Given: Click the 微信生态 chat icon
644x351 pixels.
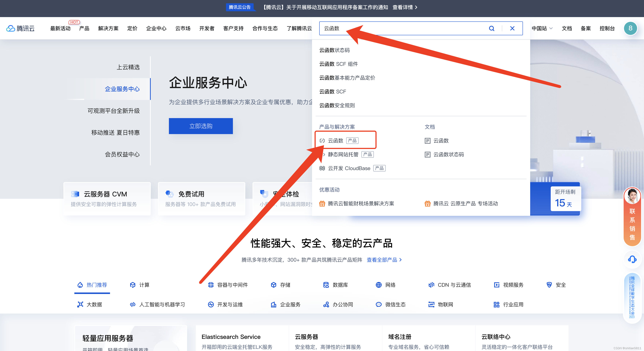Looking at the screenshot, I should 379,304.
